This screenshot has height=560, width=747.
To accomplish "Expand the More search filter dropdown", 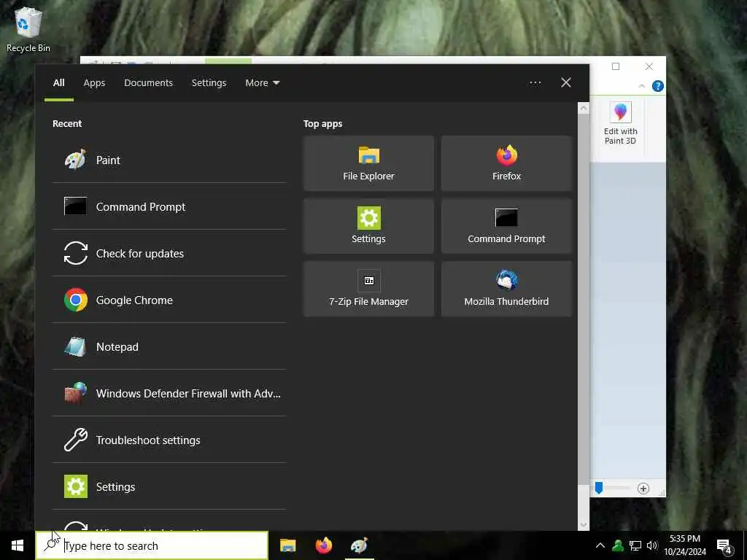I will (x=263, y=83).
